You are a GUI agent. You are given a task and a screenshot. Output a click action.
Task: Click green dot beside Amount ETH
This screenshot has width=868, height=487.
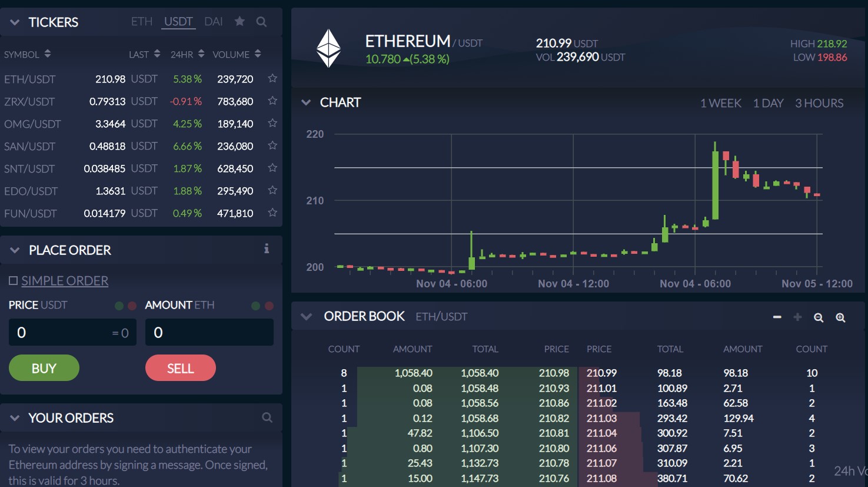point(255,306)
